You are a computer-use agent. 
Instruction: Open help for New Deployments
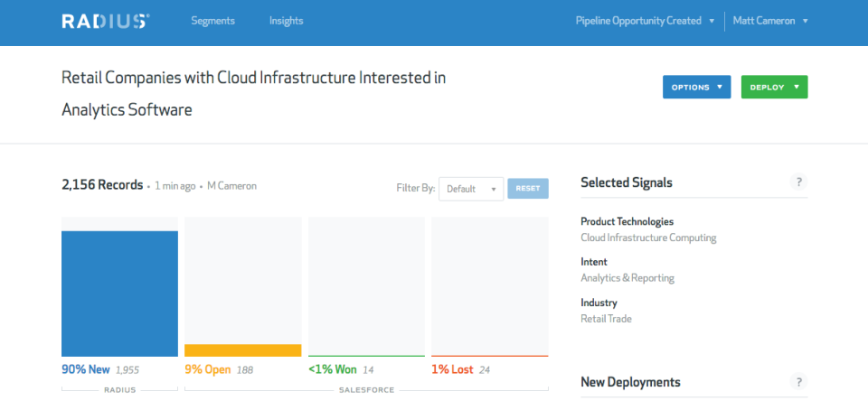point(798,381)
